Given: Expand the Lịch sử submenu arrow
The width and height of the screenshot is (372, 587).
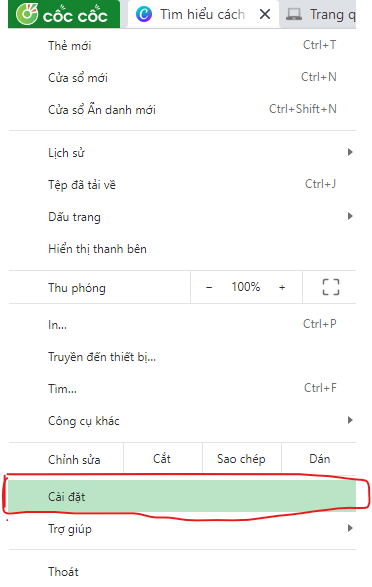Looking at the screenshot, I should [x=350, y=152].
